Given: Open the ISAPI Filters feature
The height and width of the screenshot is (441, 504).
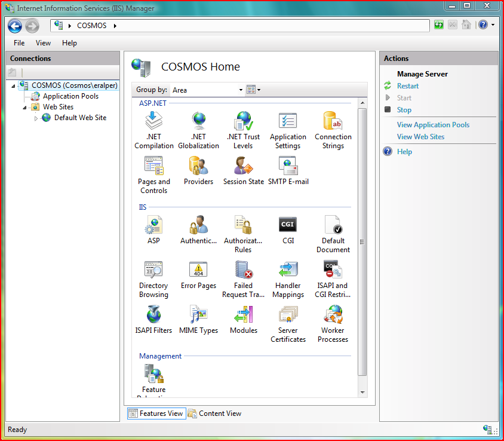Looking at the screenshot, I should (x=153, y=320).
